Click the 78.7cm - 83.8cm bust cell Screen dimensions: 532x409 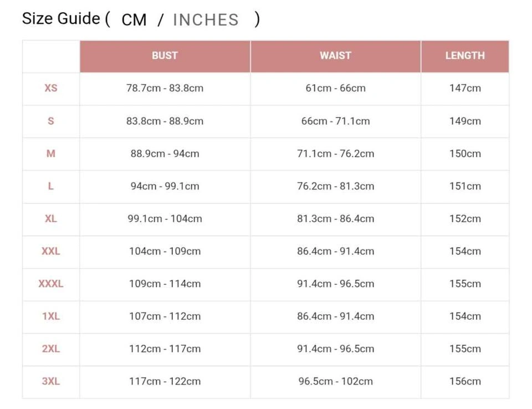coord(165,88)
